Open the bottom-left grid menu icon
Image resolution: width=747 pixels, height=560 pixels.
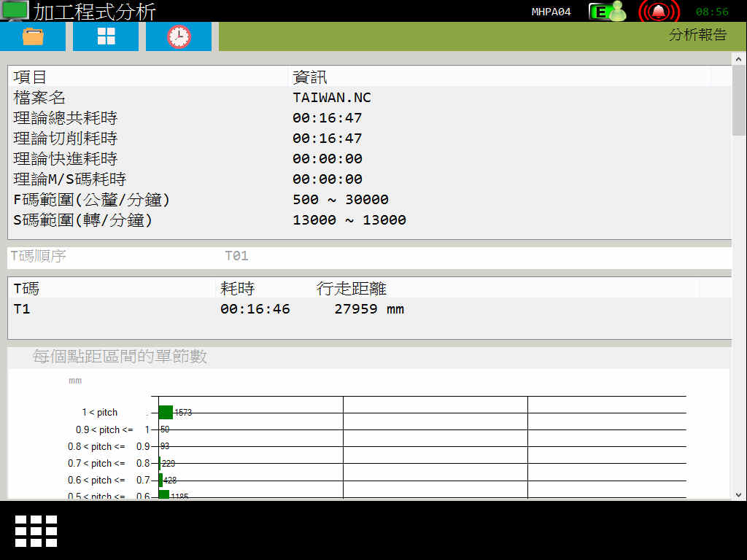[36, 530]
